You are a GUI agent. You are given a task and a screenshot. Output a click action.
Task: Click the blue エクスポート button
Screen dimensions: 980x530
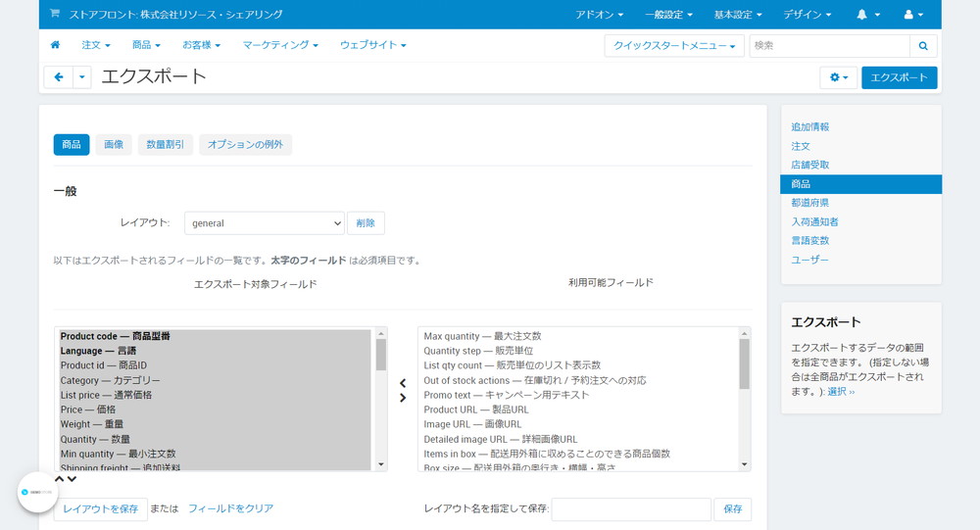click(899, 77)
